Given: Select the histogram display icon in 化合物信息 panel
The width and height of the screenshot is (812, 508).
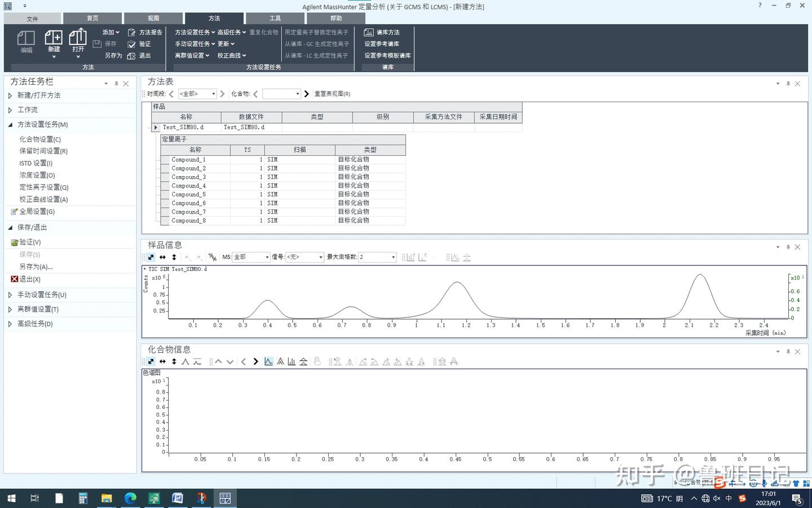Looking at the screenshot, I should coord(292,361).
